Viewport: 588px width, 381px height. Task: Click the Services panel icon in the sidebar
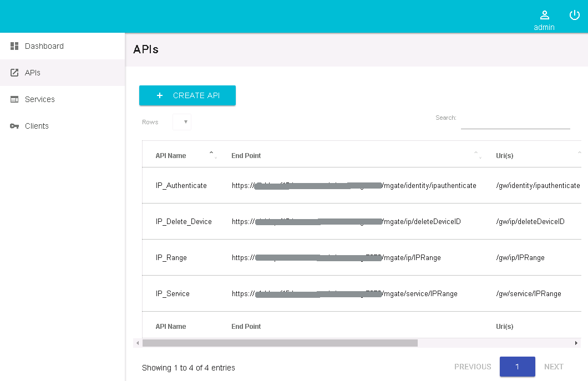pyautogui.click(x=14, y=99)
